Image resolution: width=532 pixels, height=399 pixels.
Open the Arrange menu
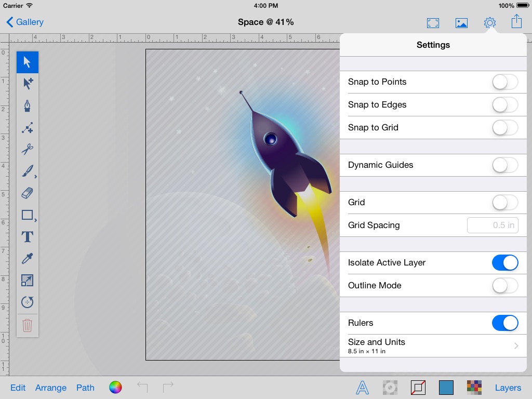(51, 388)
